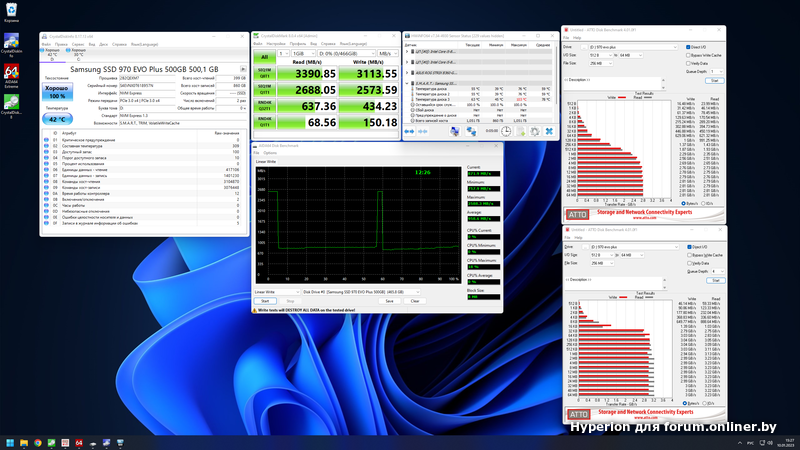Expand the Linear Write test type dropdown
This screenshot has width=800, height=450.
[x=275, y=292]
